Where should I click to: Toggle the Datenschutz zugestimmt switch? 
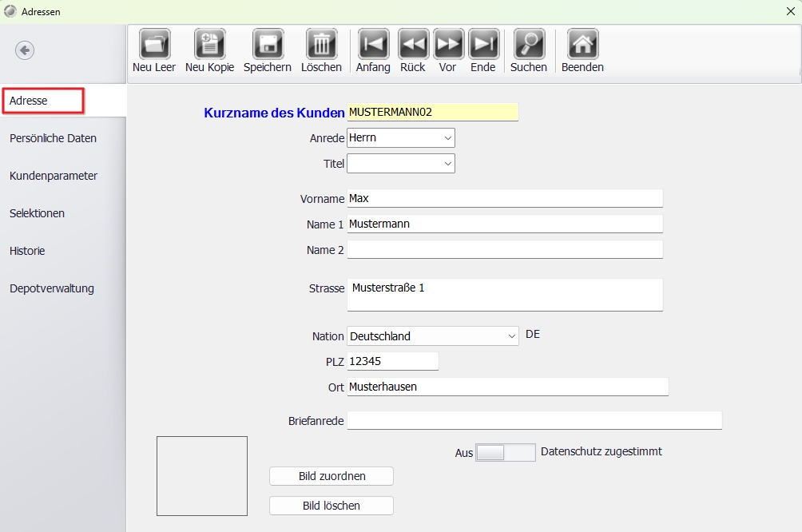506,453
